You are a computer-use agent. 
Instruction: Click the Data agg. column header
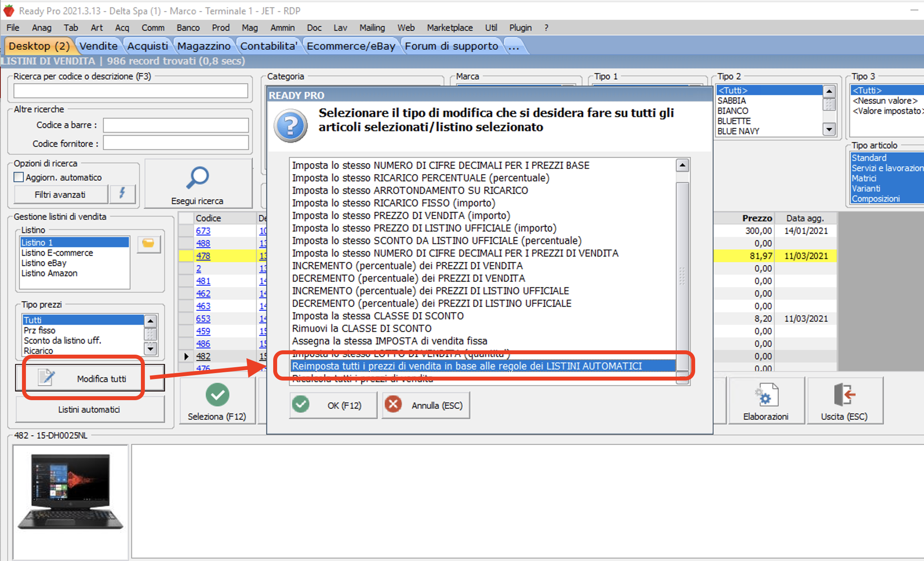click(805, 218)
